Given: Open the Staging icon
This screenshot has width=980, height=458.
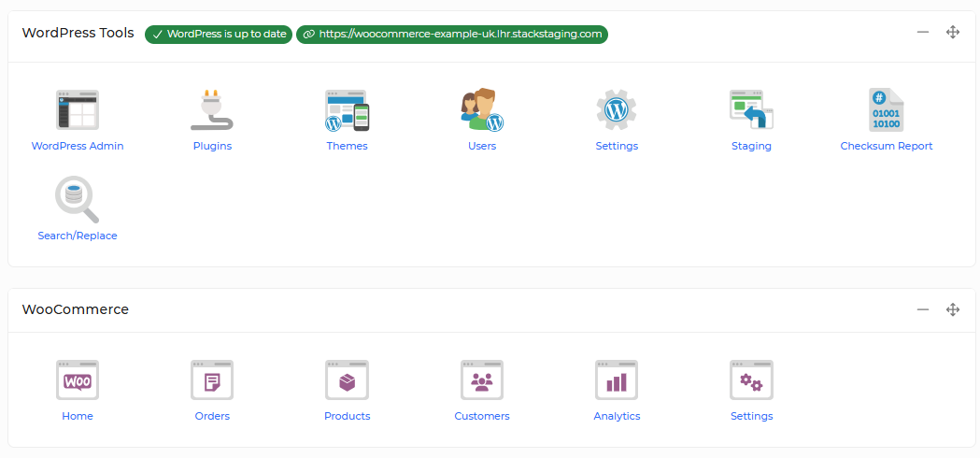Looking at the screenshot, I should pos(751,109).
